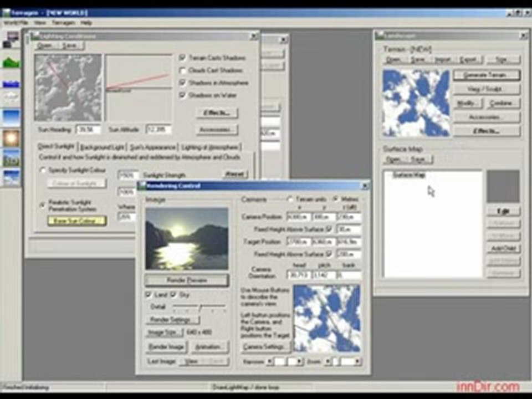Click the Size button in the Terrain section
Image resolution: width=532 pixels, height=399 pixels.
tap(503, 60)
